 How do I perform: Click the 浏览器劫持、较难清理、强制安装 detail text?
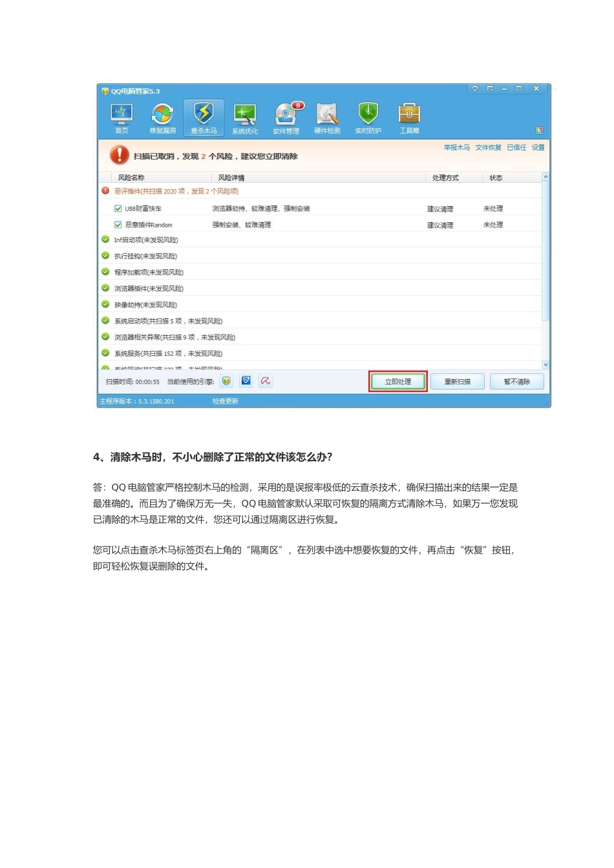[261, 209]
